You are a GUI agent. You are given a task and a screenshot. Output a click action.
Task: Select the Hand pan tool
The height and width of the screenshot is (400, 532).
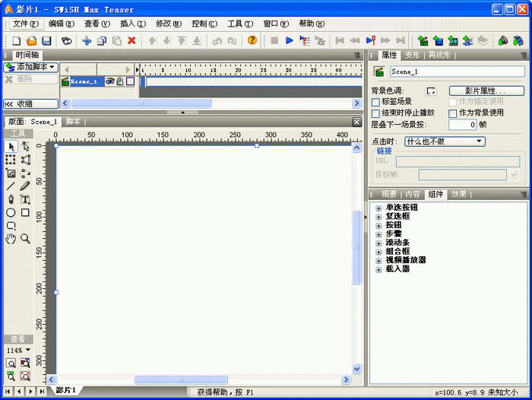point(11,239)
